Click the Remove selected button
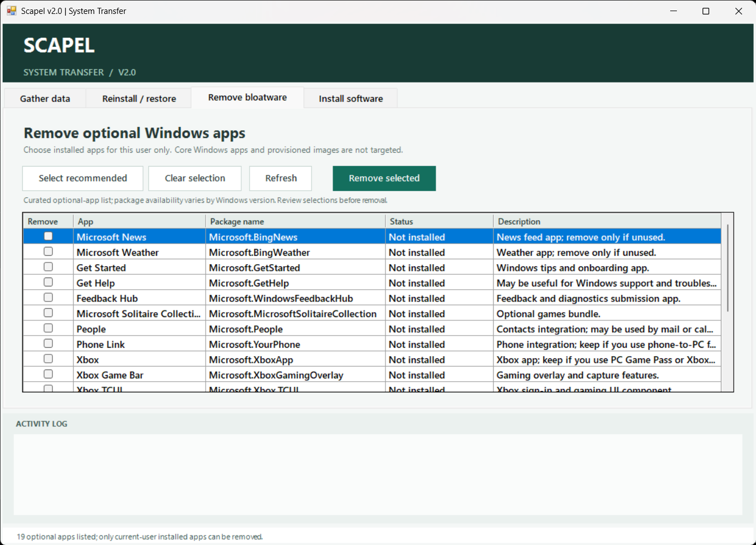This screenshot has width=756, height=545. coord(384,178)
